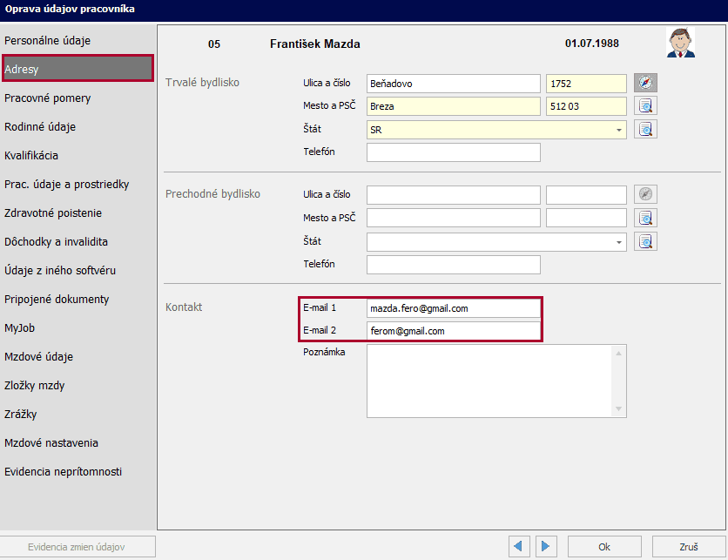
Task: Open city lookup for Trvalé bydlisko
Action: pyautogui.click(x=645, y=106)
